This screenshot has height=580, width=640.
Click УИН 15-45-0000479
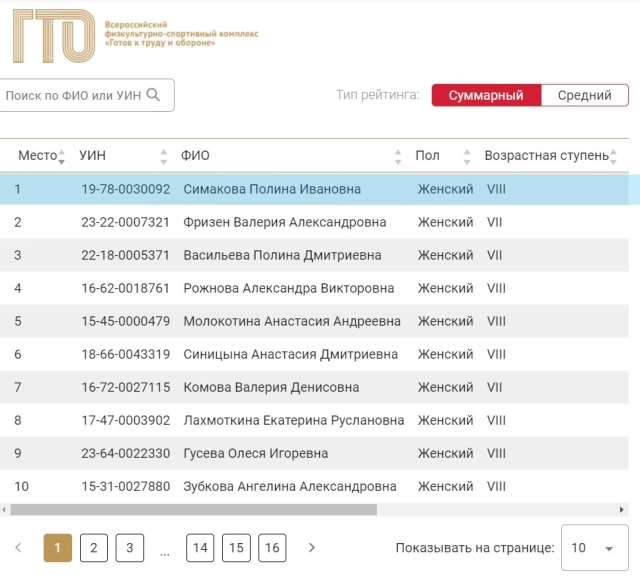125,321
